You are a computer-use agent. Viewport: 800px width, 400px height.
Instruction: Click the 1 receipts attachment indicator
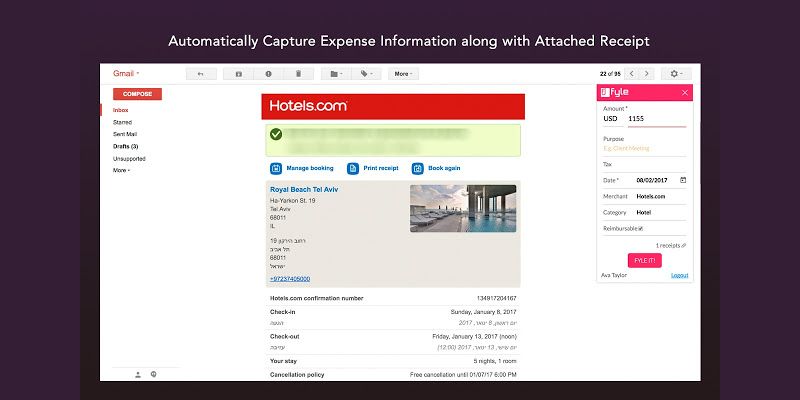point(670,245)
